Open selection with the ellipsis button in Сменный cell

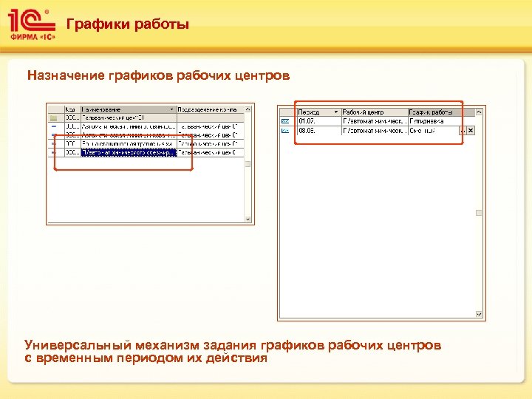463,131
